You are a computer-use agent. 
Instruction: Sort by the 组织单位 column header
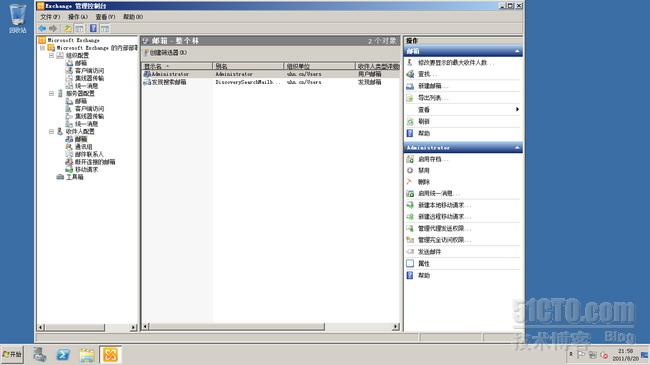[x=319, y=66]
